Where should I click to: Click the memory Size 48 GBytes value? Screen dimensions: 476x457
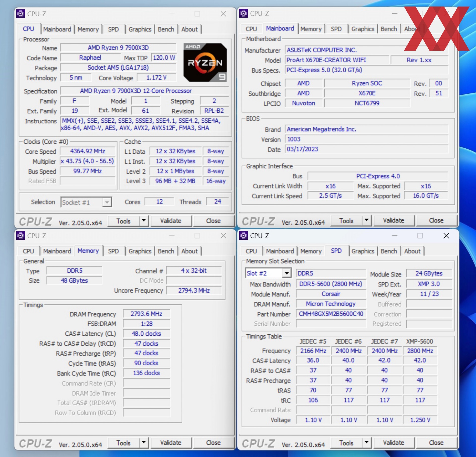click(74, 280)
